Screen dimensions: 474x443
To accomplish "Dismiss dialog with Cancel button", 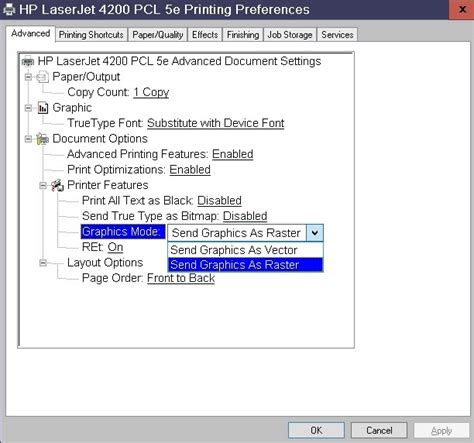I will click(379, 430).
